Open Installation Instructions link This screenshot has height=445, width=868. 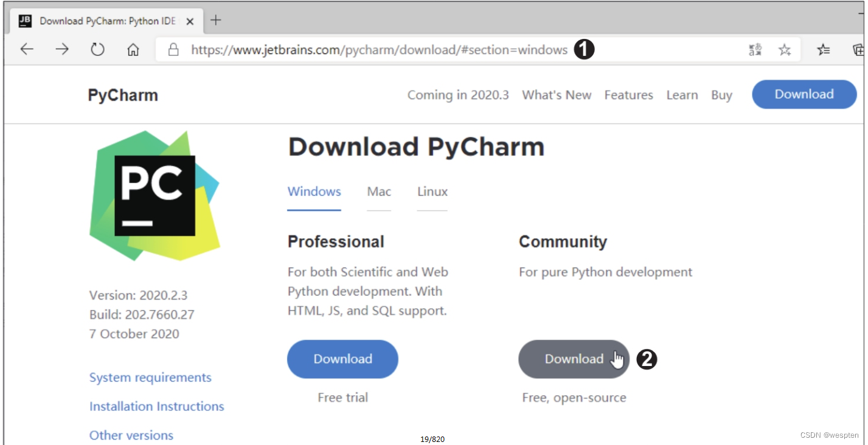156,406
